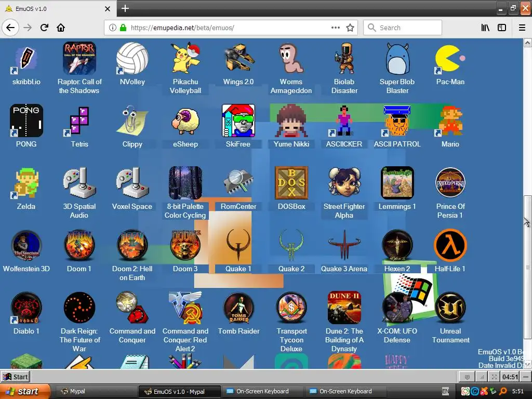Select X-COM: UFO Defense icon
532x399 pixels.
397,308
